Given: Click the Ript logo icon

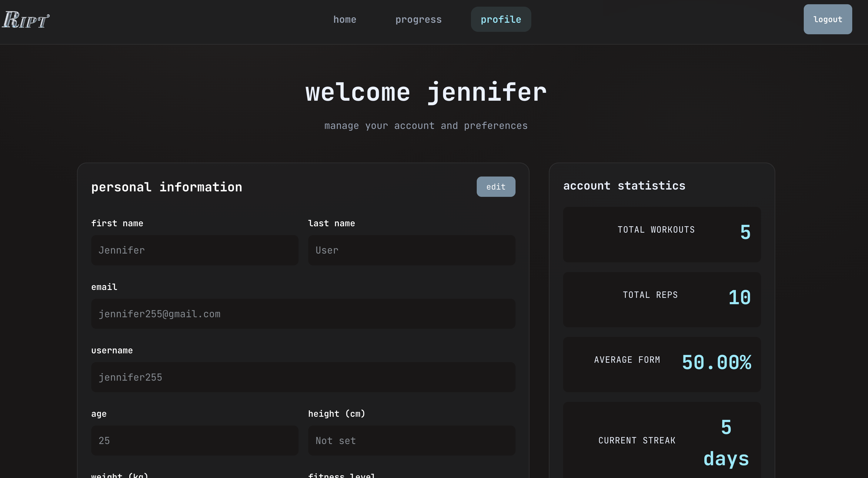Looking at the screenshot, I should pyautogui.click(x=25, y=19).
